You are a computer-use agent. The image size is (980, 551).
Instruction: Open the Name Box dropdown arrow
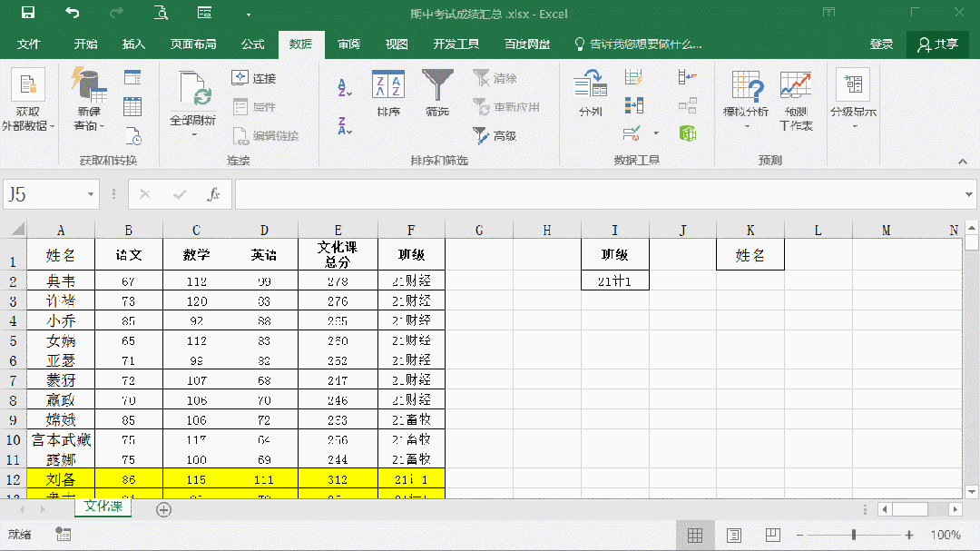click(x=91, y=194)
